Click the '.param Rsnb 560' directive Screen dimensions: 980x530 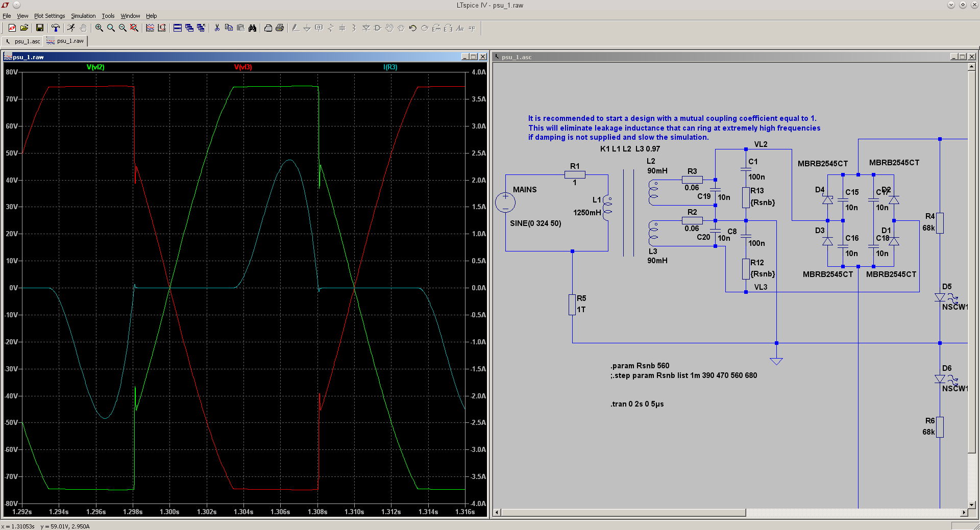click(x=640, y=366)
